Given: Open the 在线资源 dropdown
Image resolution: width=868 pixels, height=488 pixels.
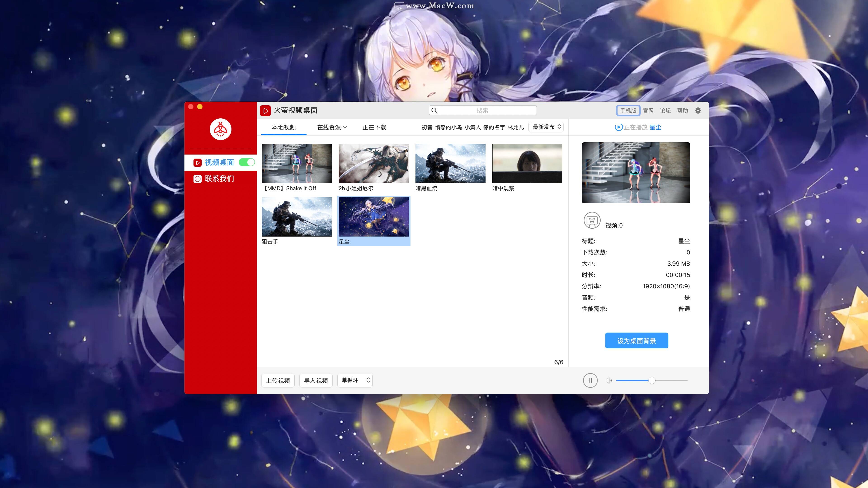Looking at the screenshot, I should click(x=331, y=127).
